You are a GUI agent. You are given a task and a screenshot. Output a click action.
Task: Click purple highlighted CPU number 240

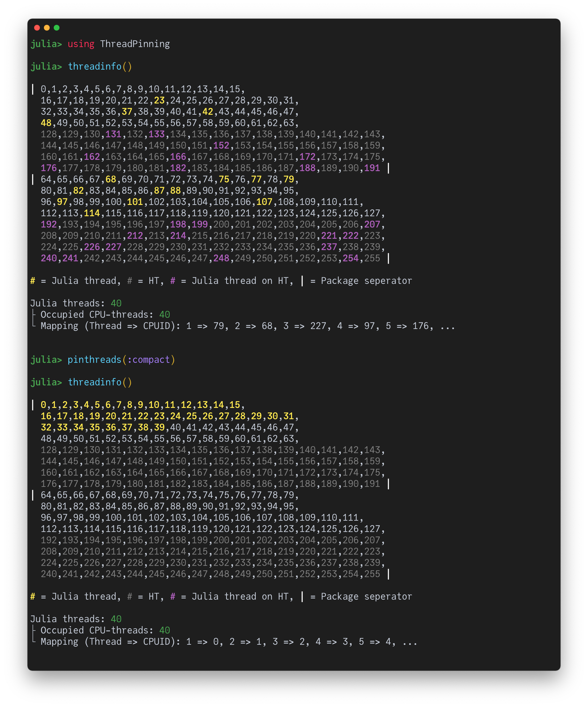pyautogui.click(x=49, y=258)
